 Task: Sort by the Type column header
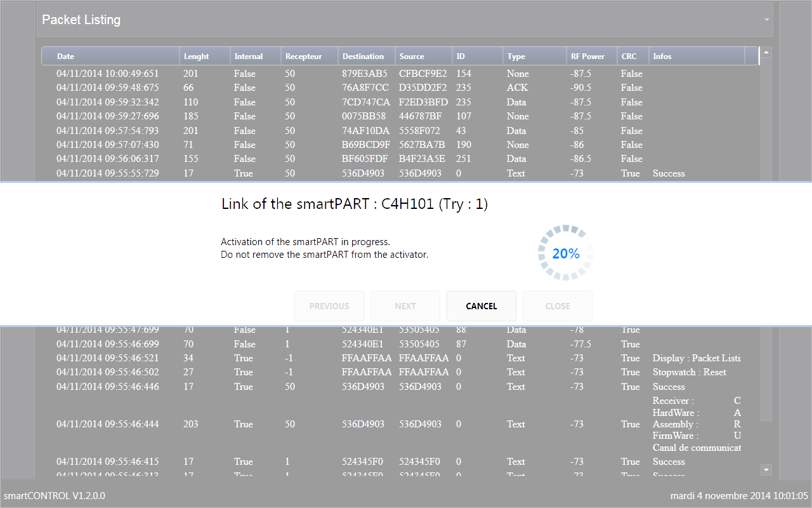(534, 57)
